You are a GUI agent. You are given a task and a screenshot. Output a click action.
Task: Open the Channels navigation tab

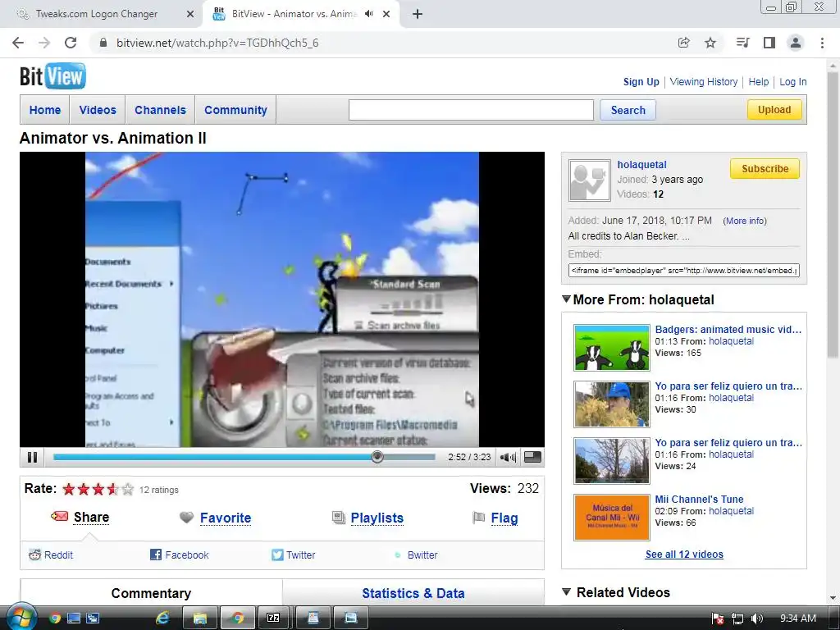(160, 110)
